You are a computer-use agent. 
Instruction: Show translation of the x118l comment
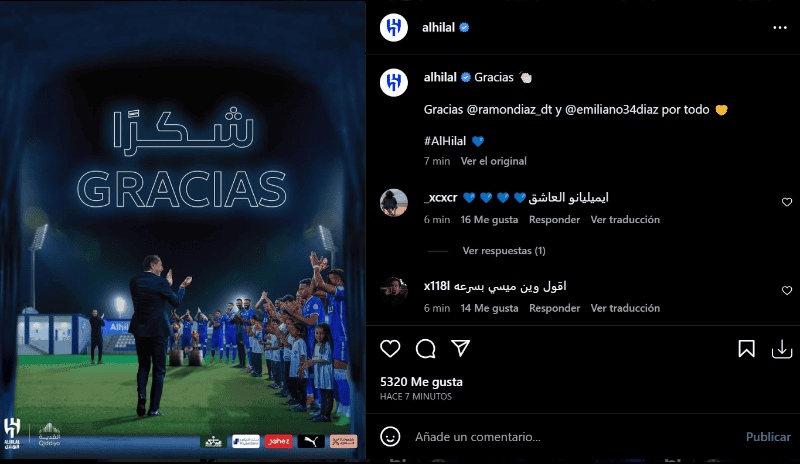[625, 308]
